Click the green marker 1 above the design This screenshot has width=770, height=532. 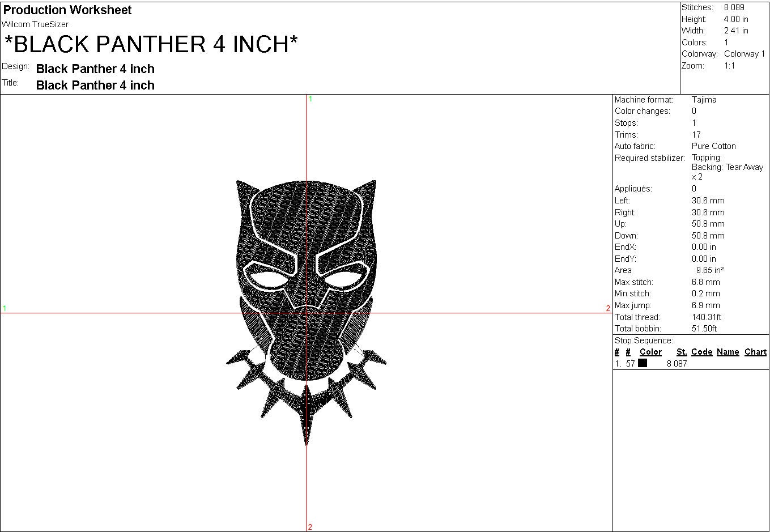pyautogui.click(x=310, y=98)
